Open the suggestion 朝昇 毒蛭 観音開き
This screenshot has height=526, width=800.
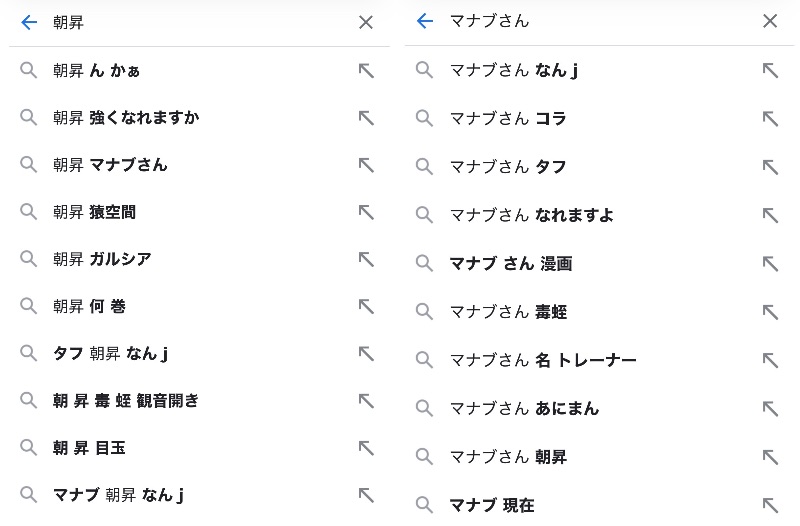point(126,401)
